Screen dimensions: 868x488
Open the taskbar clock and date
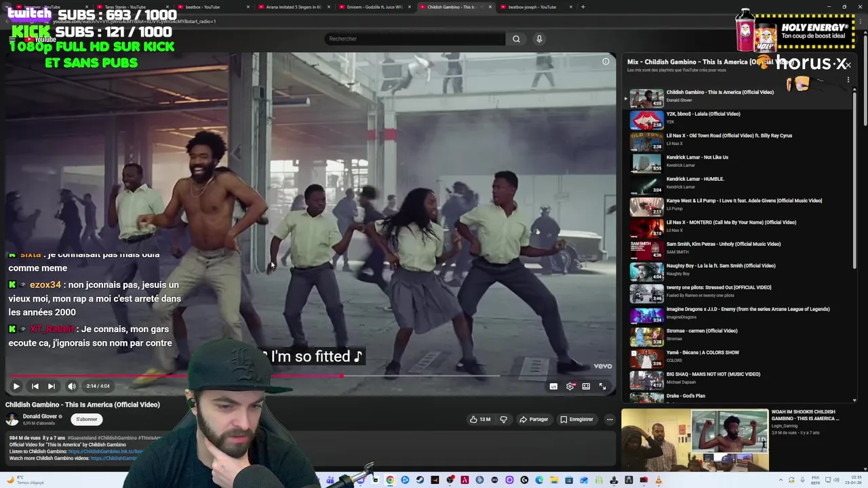(853, 481)
